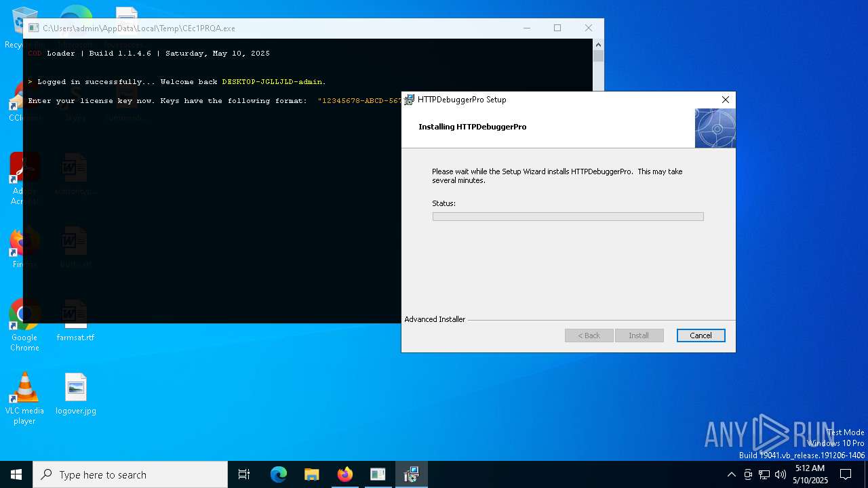Click the console vertical scrollbar thumb
The image size is (868, 488).
pos(597,56)
